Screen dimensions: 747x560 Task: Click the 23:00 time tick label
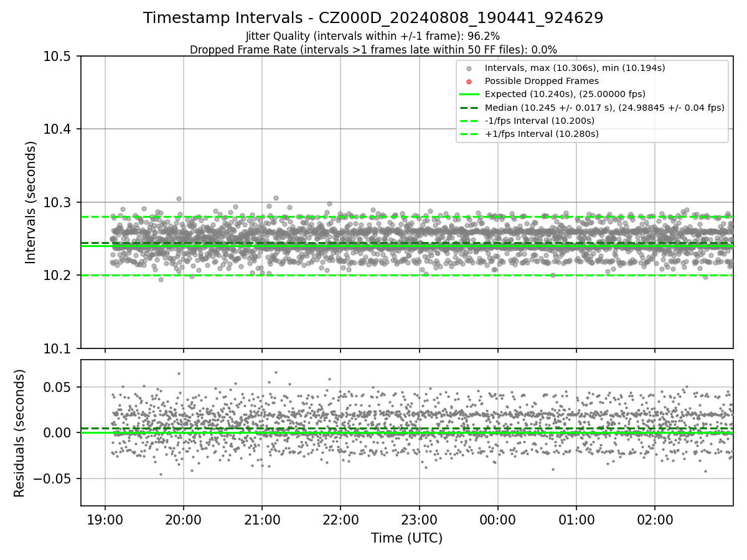point(419,519)
